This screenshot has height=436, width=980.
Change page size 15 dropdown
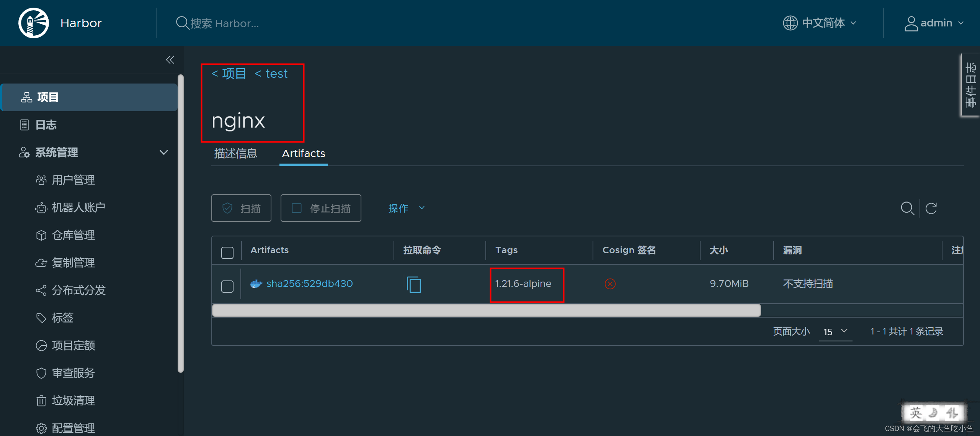(x=835, y=331)
